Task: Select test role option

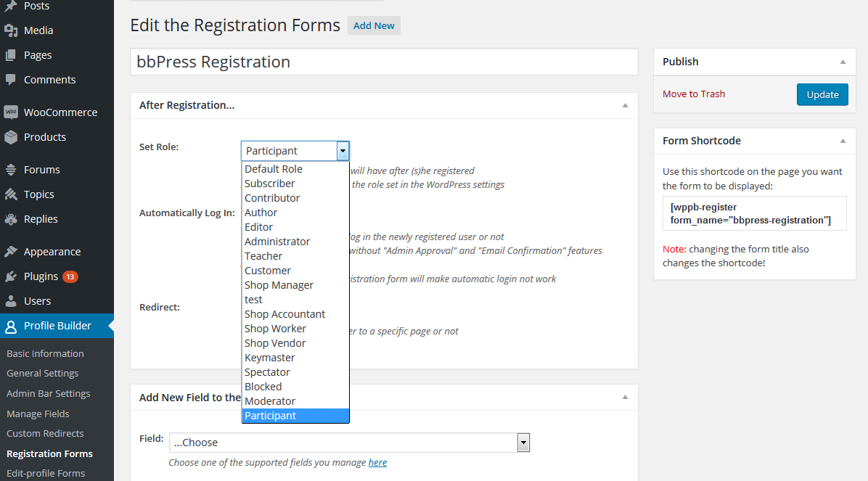Action: [295, 300]
